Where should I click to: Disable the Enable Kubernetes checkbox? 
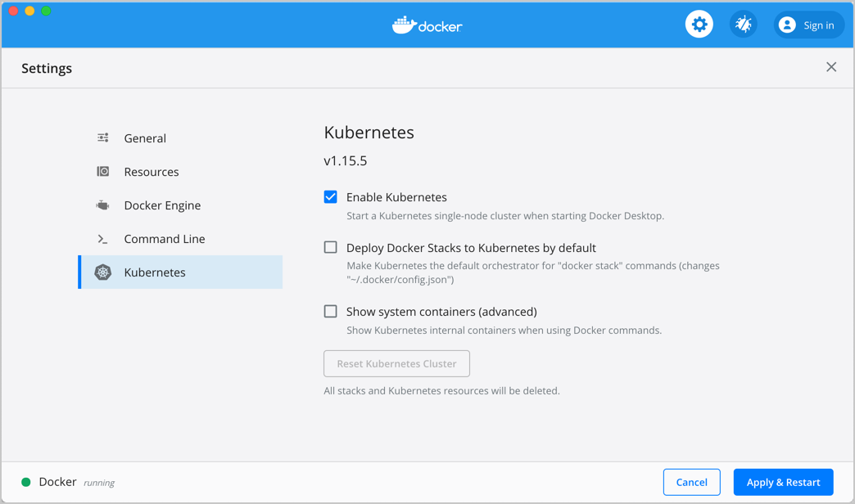pos(330,196)
